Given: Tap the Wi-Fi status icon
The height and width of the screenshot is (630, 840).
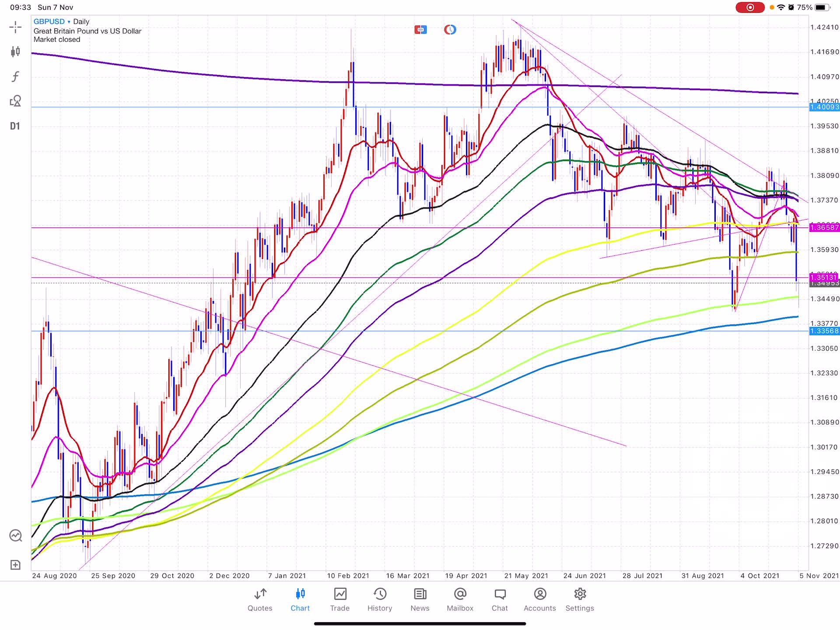Looking at the screenshot, I should coord(781,7).
